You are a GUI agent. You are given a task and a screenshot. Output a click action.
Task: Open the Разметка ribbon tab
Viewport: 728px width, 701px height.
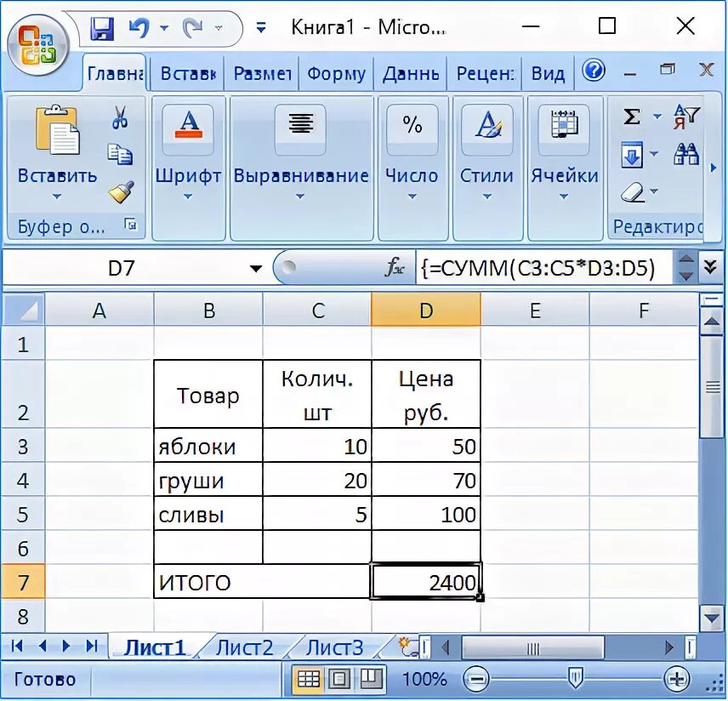(262, 73)
